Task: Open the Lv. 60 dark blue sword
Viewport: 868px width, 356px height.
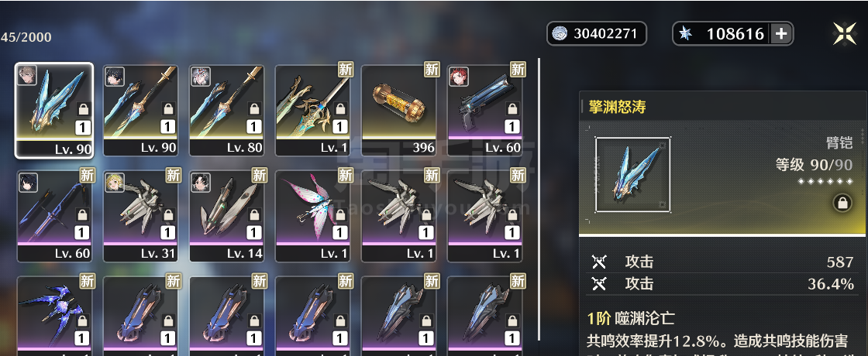Action: (x=54, y=216)
